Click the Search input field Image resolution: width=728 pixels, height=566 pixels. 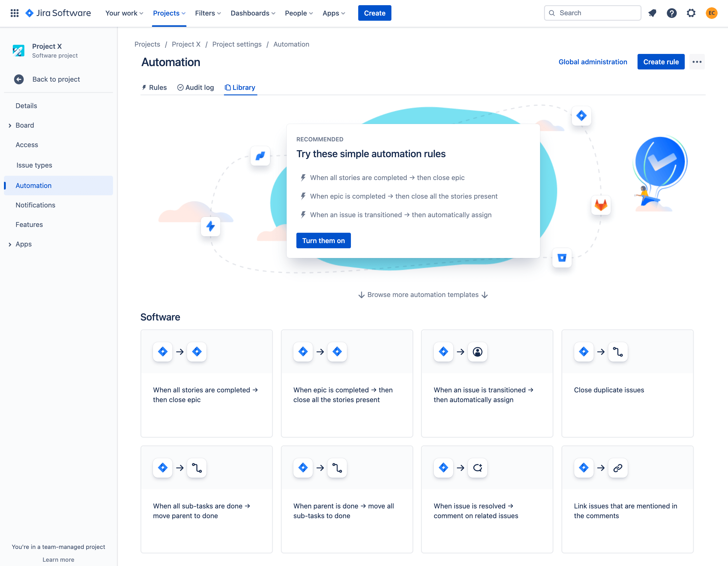pyautogui.click(x=592, y=12)
